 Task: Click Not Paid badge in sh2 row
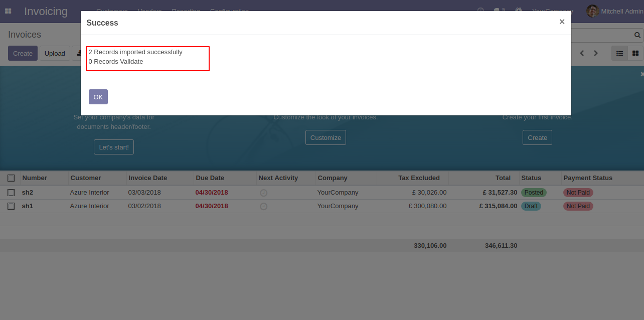pos(578,193)
